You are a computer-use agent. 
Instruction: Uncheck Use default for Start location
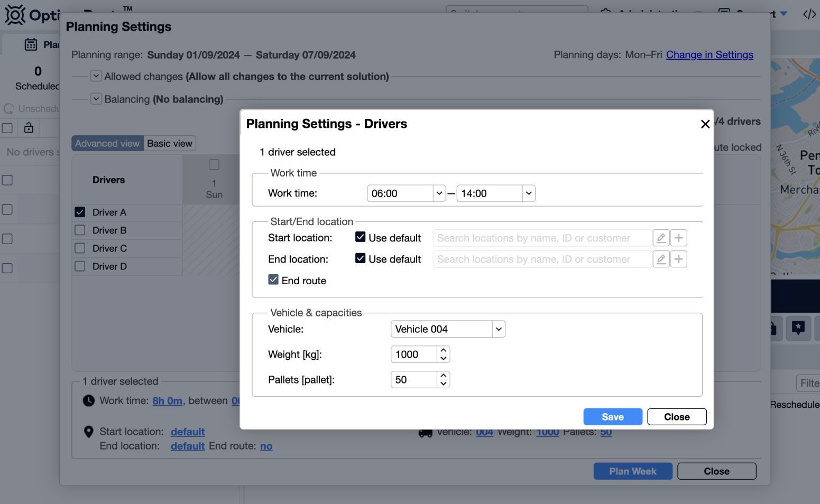coord(361,237)
